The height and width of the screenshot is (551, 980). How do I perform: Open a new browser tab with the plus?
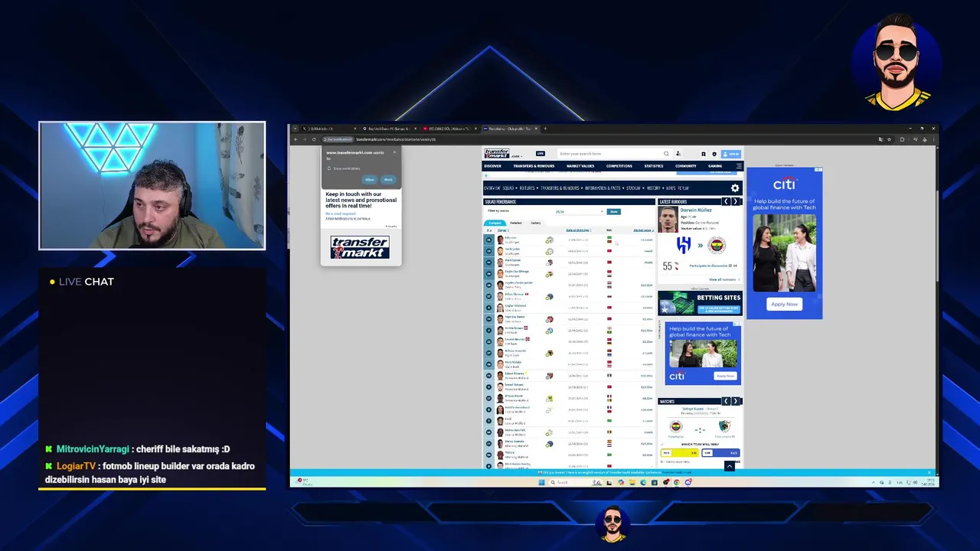click(545, 129)
